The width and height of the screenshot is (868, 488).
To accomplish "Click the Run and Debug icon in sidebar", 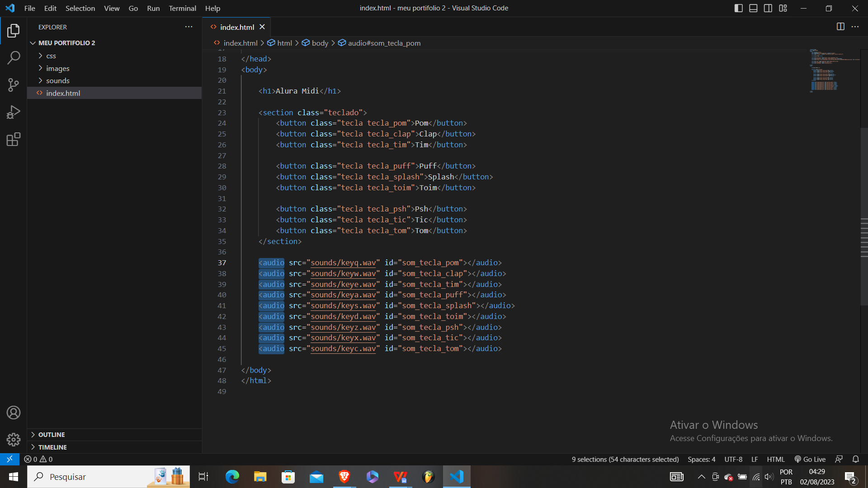I will [x=13, y=113].
